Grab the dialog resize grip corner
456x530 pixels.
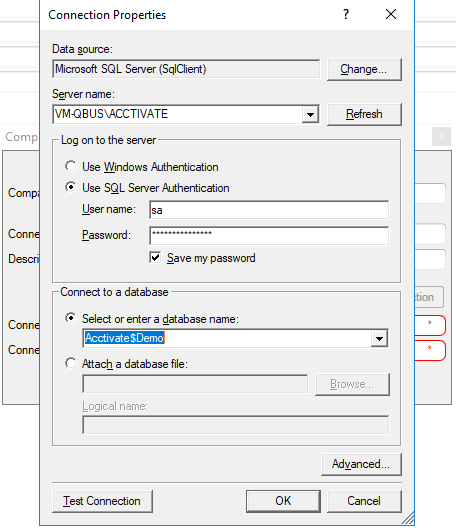tap(408, 519)
